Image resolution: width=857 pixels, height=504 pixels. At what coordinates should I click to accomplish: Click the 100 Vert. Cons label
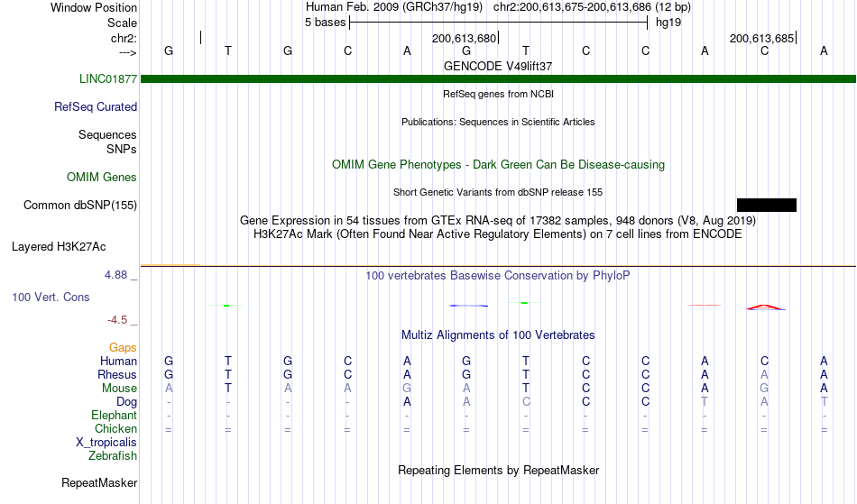click(x=51, y=297)
